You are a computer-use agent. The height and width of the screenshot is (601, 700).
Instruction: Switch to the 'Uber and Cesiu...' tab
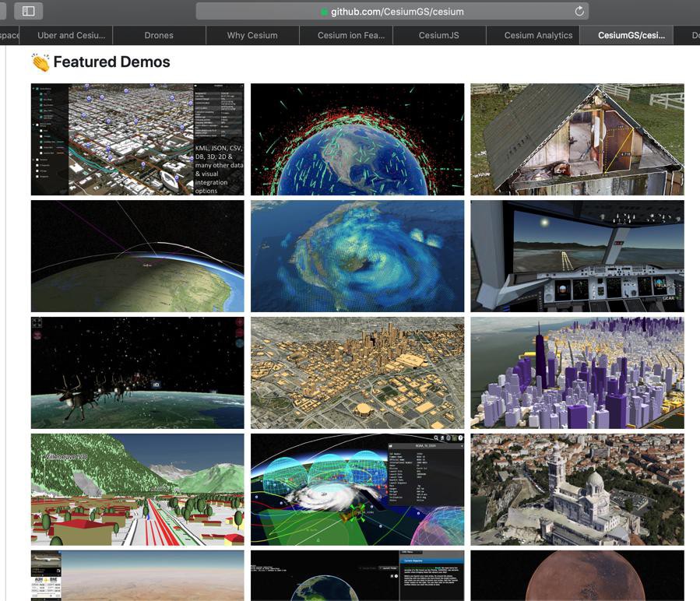(66, 35)
